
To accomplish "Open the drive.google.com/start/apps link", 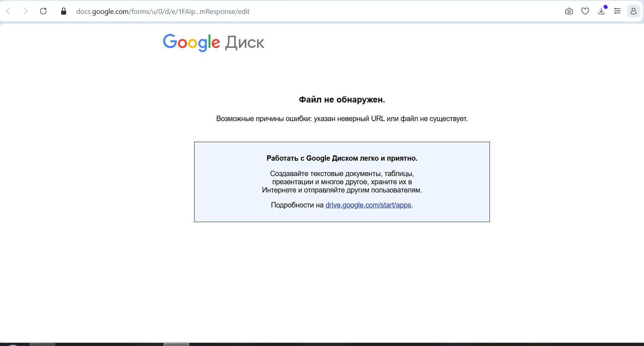I will (x=368, y=205).
